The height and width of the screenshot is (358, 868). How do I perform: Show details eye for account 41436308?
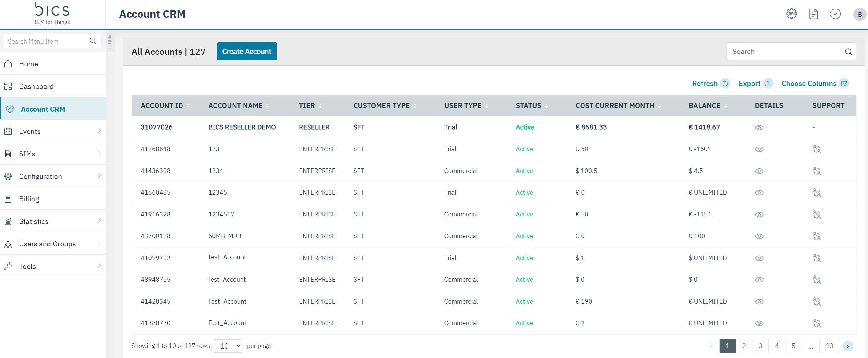(x=759, y=171)
